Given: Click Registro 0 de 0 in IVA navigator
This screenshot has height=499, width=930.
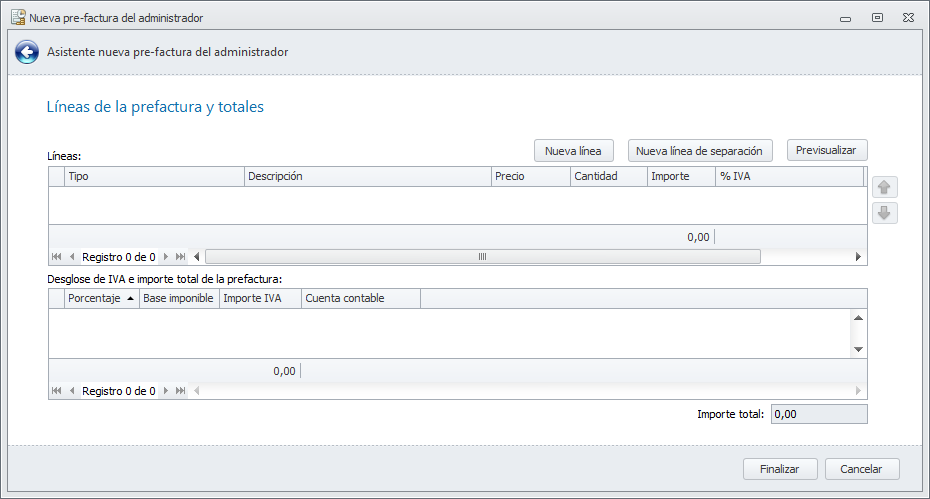Looking at the screenshot, I should 119,391.
